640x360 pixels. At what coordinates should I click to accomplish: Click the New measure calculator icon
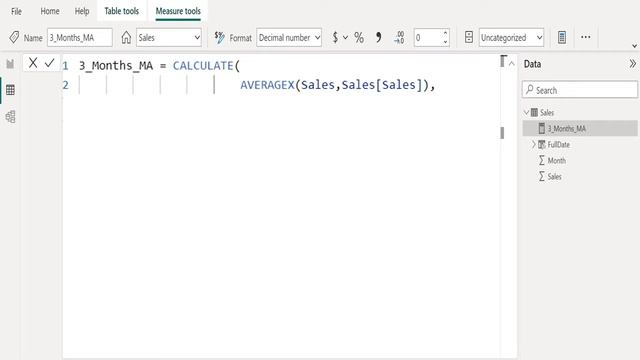[x=562, y=38]
